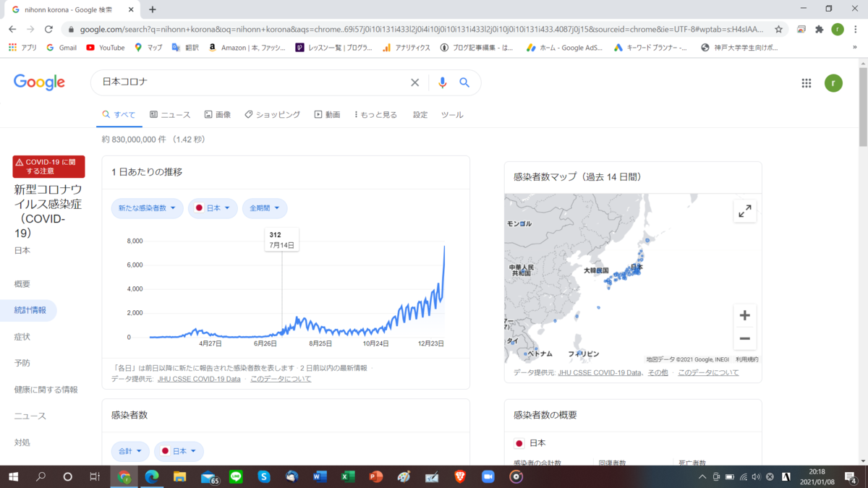
Task: Open the ツール tools menu
Action: (452, 115)
